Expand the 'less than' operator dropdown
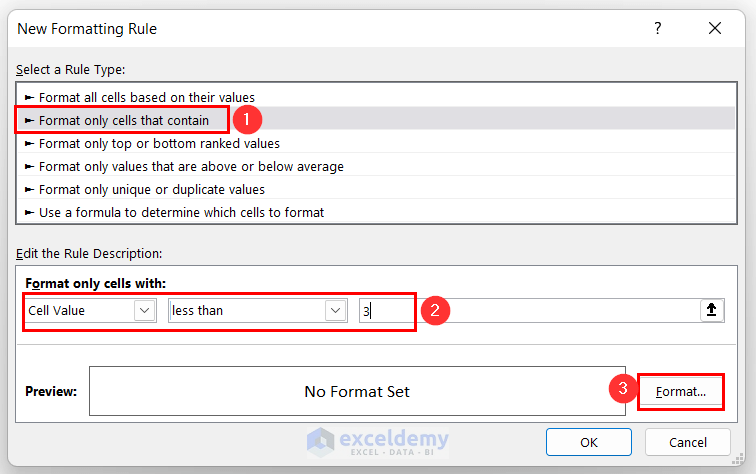The width and height of the screenshot is (756, 474). click(335, 310)
